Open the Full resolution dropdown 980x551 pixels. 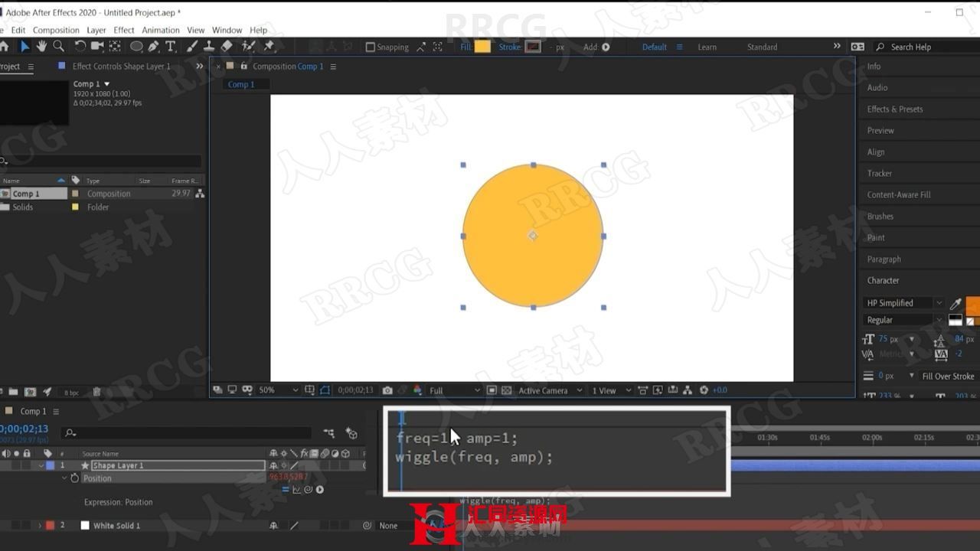454,390
